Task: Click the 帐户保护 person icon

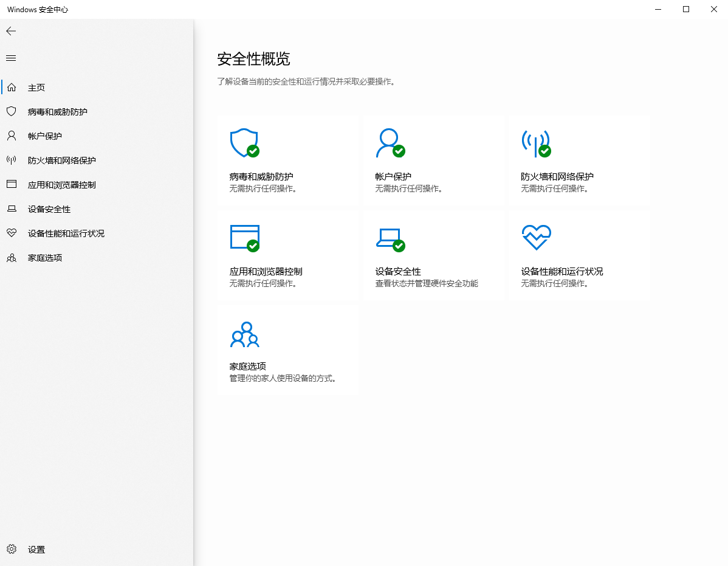Action: [x=390, y=143]
